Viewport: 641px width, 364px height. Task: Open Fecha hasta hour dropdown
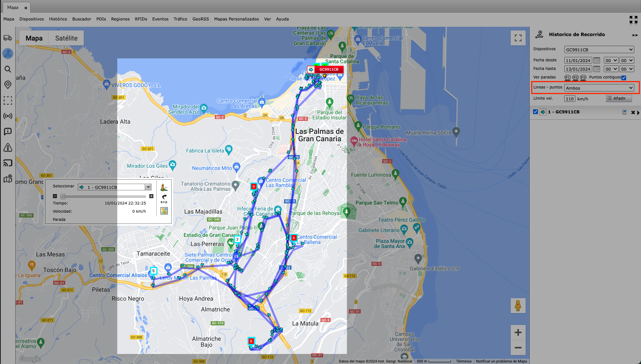[x=611, y=69]
